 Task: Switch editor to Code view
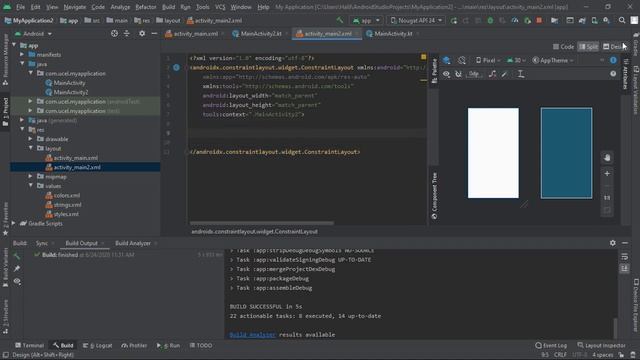[563, 47]
